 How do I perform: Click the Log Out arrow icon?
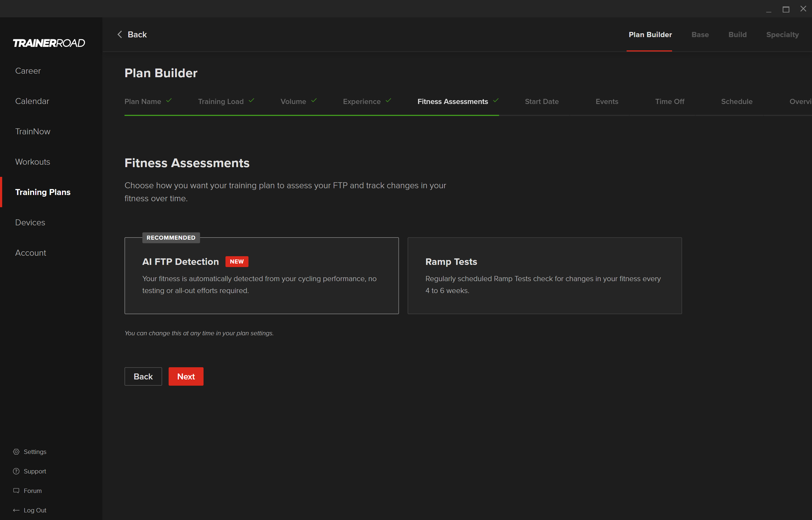coord(16,510)
